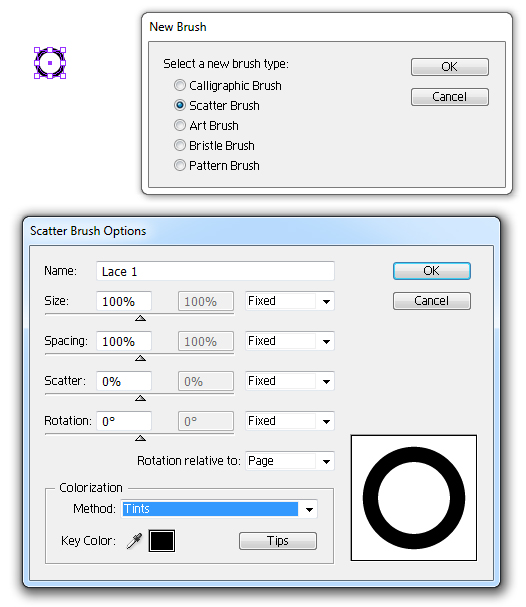Open the Size Fixed dropdown
The width and height of the screenshot is (526, 607).
290,301
